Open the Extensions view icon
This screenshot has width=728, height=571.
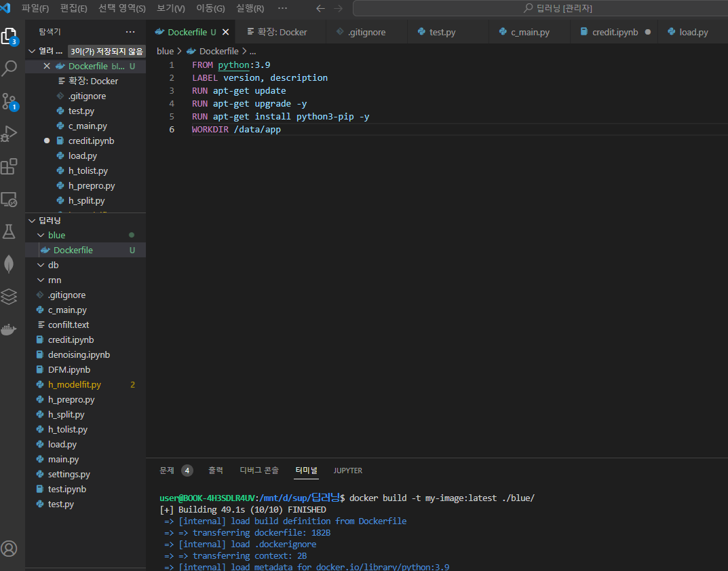coord(9,166)
